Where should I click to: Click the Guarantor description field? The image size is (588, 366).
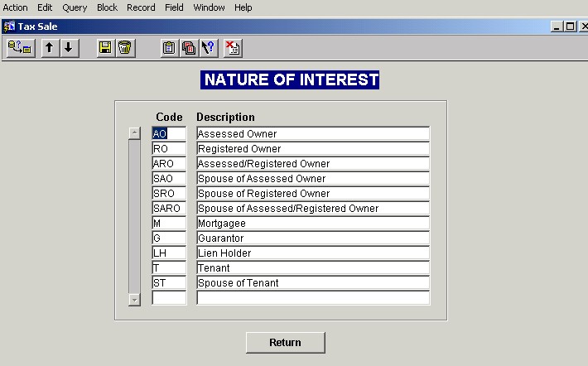point(313,238)
